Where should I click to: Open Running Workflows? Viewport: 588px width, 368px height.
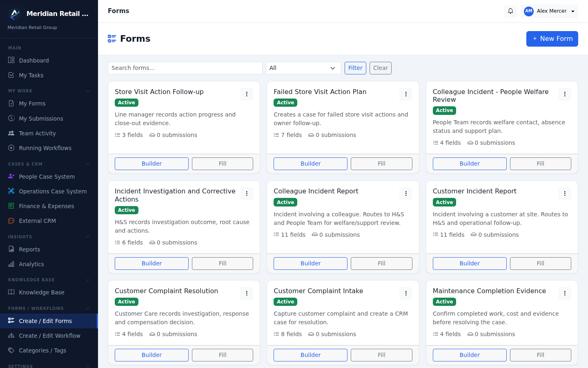click(x=49, y=148)
